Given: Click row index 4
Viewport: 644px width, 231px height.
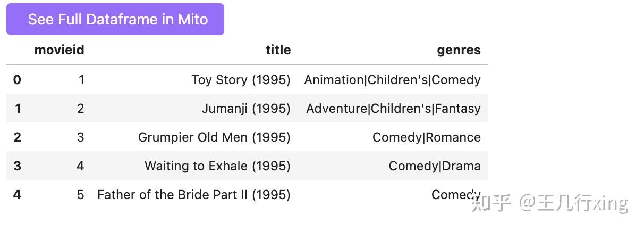Looking at the screenshot, I should click(x=17, y=195).
